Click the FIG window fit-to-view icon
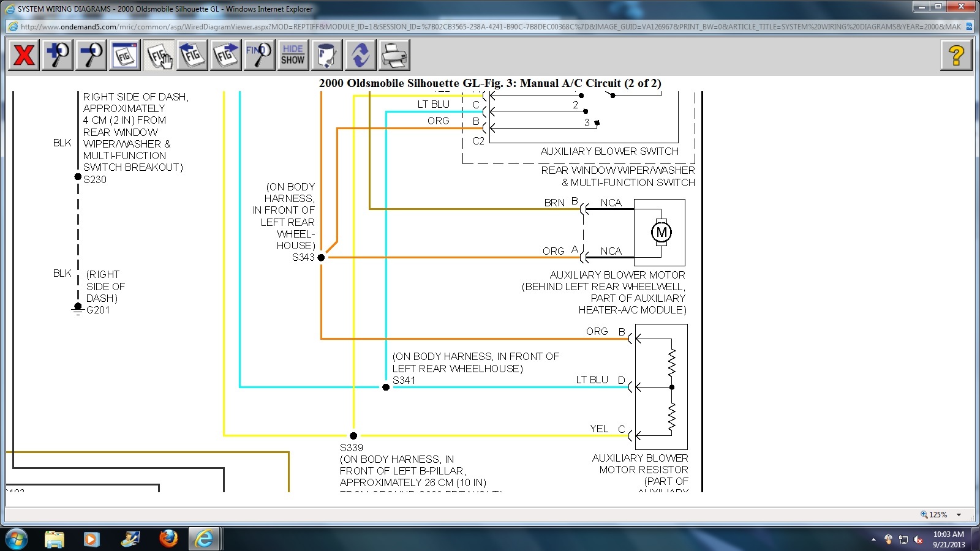The image size is (980, 551). pos(125,55)
